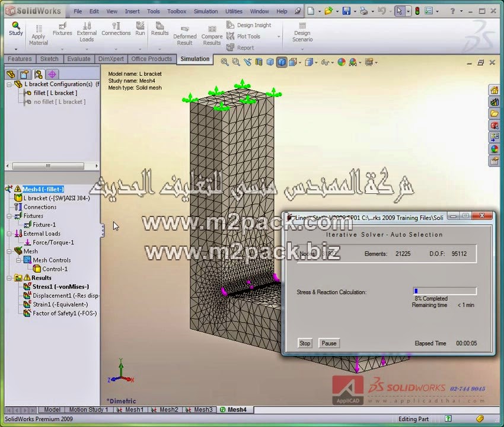Open the Appearances color ball task pane icon
The width and height of the screenshot is (504, 427).
pos(495,149)
